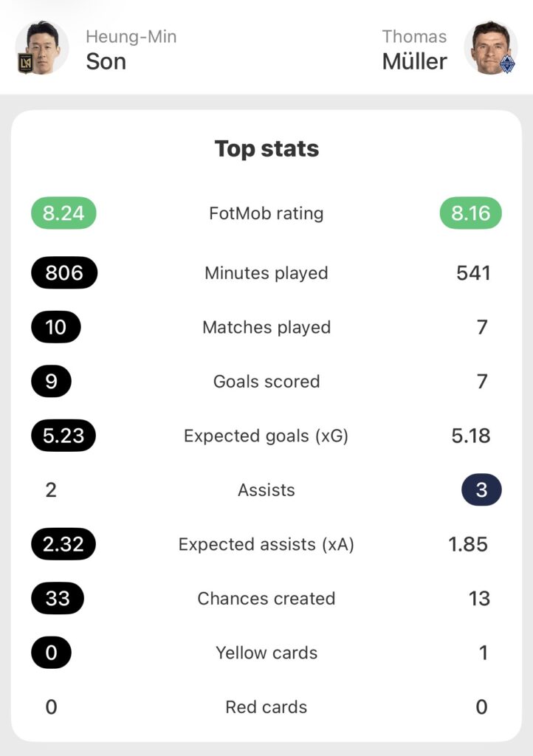Screen dimensions: 533x756
Task: Click Müller's green 8.16 rating badge
Action: pyautogui.click(x=470, y=213)
